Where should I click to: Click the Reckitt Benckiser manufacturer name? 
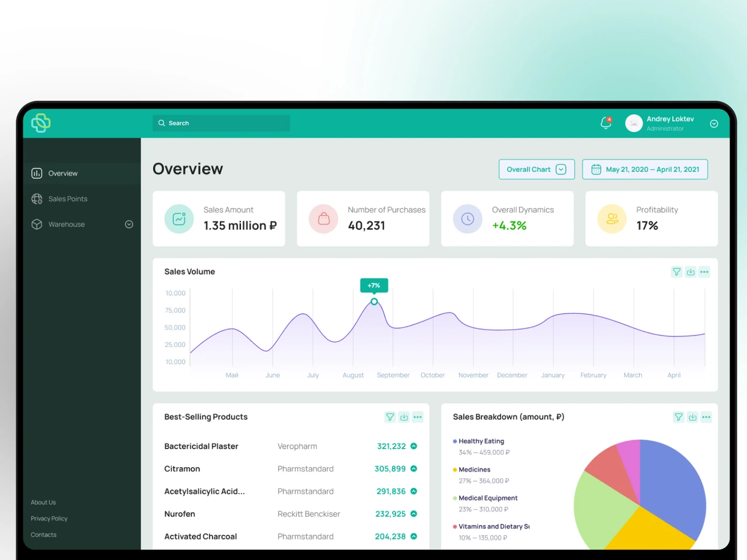(x=309, y=514)
